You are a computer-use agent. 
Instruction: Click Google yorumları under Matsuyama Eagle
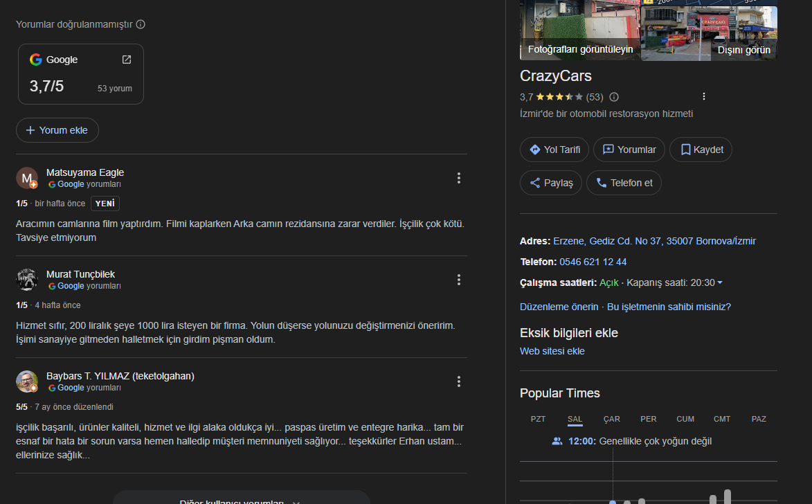click(84, 184)
